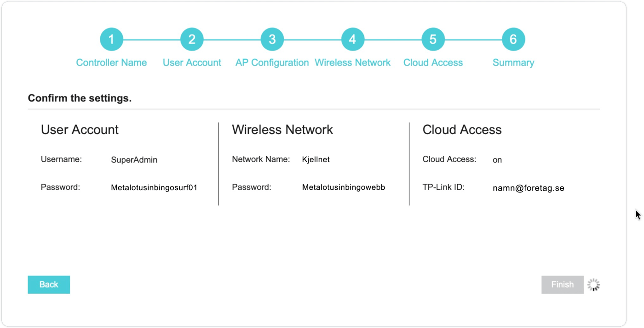Click the SuperAdmin username value
644x328 pixels.
pos(134,160)
